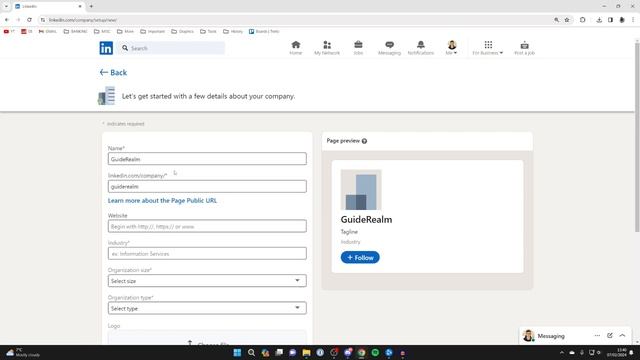Open the Boards | Trello bookmark
This screenshot has height=360, width=640.
tap(264, 31)
